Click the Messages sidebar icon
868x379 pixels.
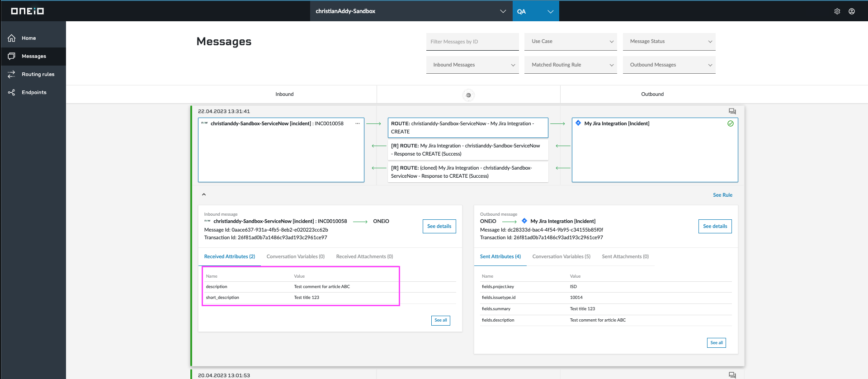(12, 56)
